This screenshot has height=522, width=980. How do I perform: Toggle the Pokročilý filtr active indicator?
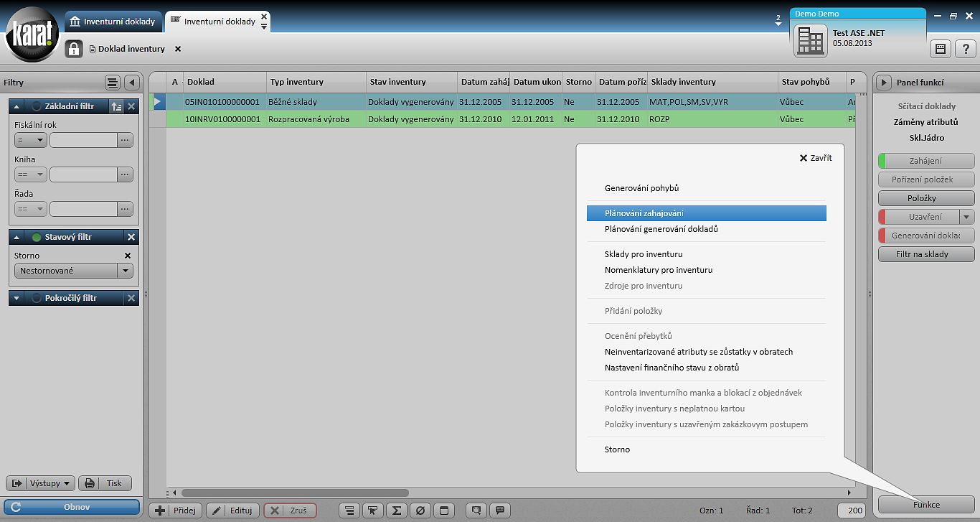pos(37,298)
